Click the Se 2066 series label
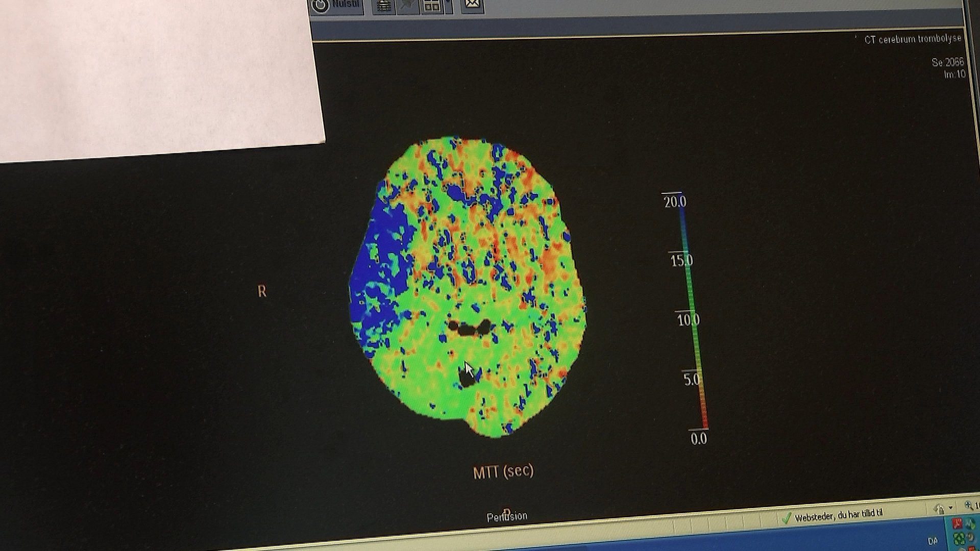Viewport: 980px width, 551px height. click(948, 62)
